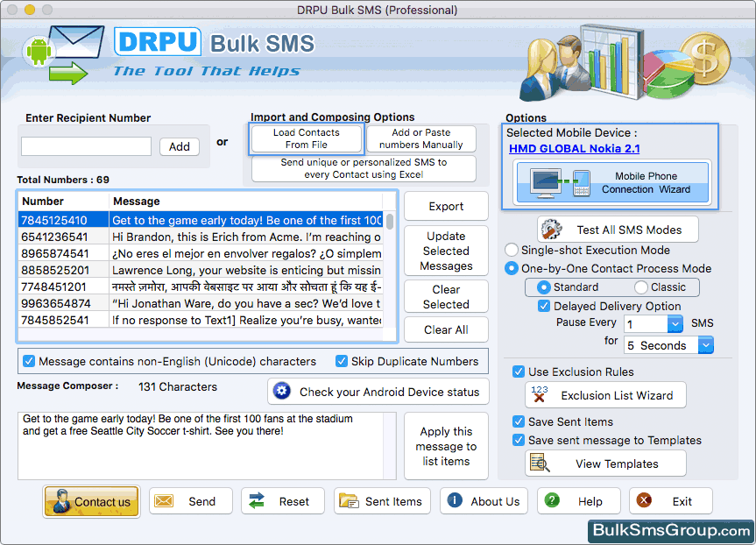The width and height of the screenshot is (756, 545).
Task: Toggle Use Exclusion Rules checkbox
Action: [519, 372]
